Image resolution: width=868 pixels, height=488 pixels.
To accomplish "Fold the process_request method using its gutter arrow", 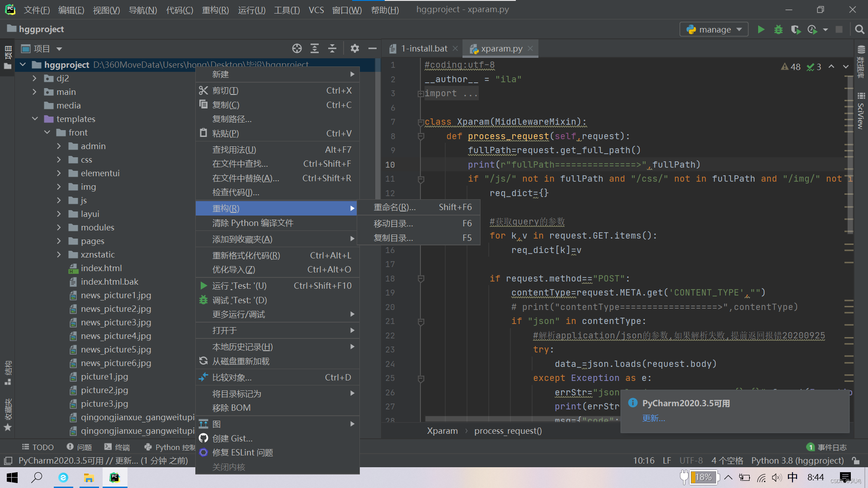I will point(421,136).
